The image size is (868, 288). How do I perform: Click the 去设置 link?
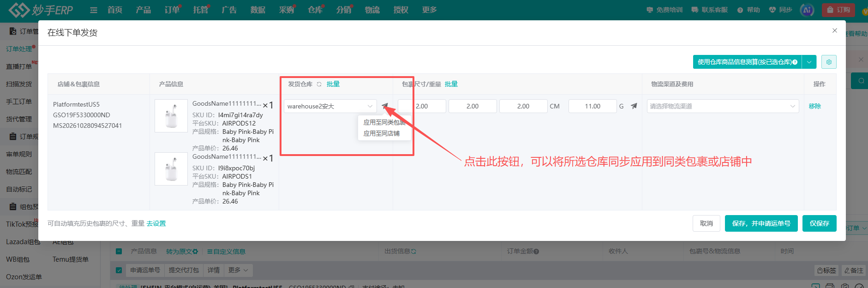click(x=156, y=223)
